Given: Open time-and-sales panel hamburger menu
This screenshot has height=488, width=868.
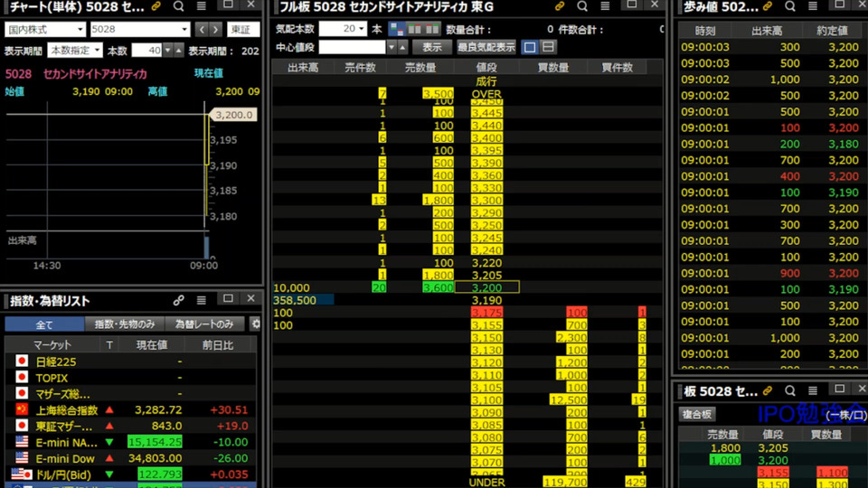Looking at the screenshot, I should [x=813, y=6].
